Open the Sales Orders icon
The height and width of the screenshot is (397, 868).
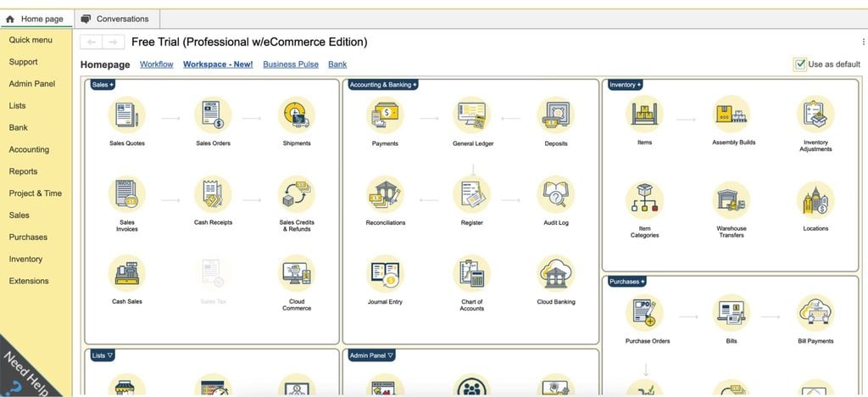coord(213,115)
